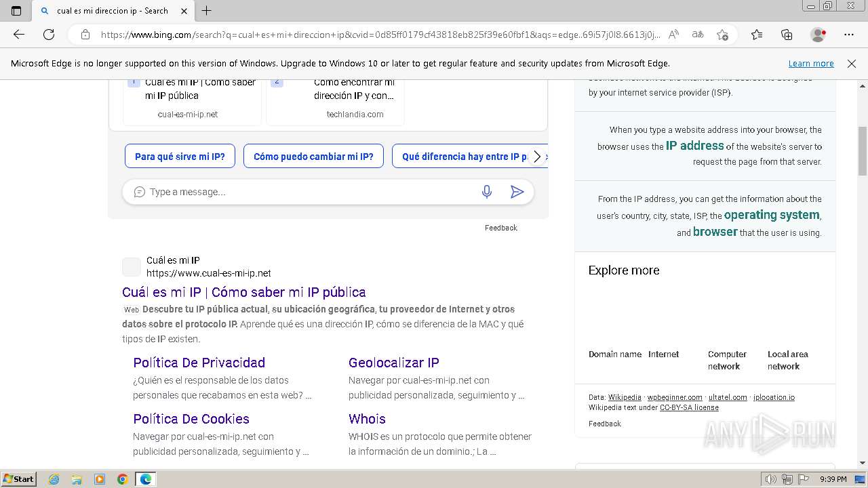Select 'Cómo puedo cambiar mi IP?' suggestion
868x488 pixels.
313,157
